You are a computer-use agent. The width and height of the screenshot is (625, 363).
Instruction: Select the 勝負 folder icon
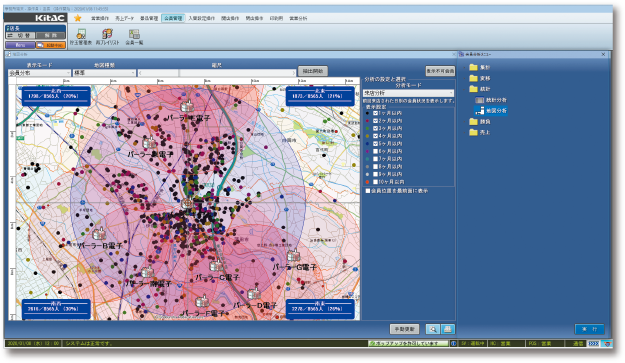click(x=474, y=122)
